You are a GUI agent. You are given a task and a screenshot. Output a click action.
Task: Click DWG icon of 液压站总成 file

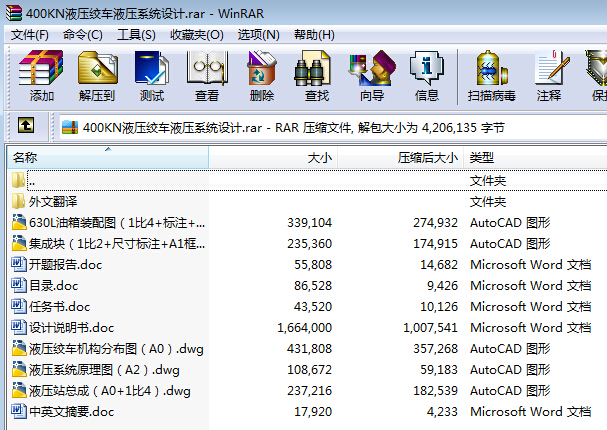coord(19,390)
